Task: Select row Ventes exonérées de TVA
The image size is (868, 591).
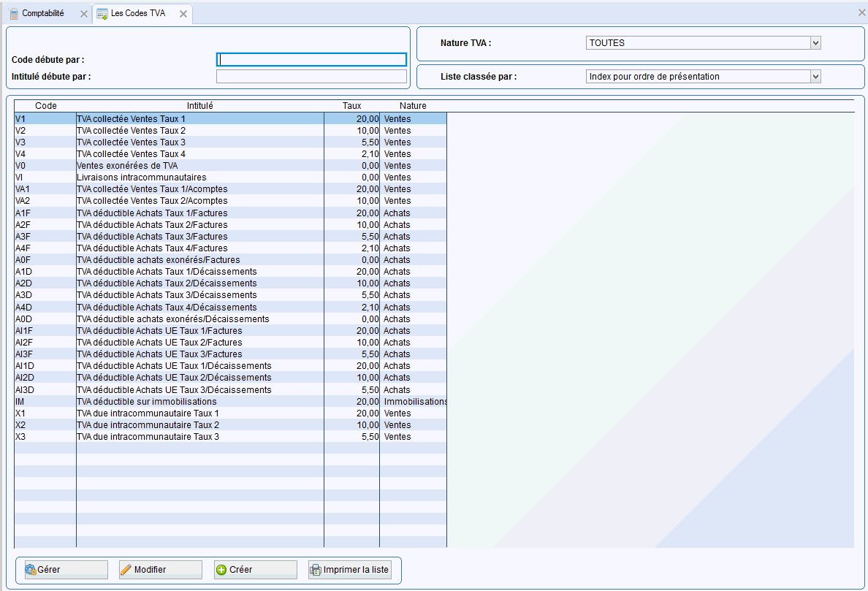Action: 230,165
